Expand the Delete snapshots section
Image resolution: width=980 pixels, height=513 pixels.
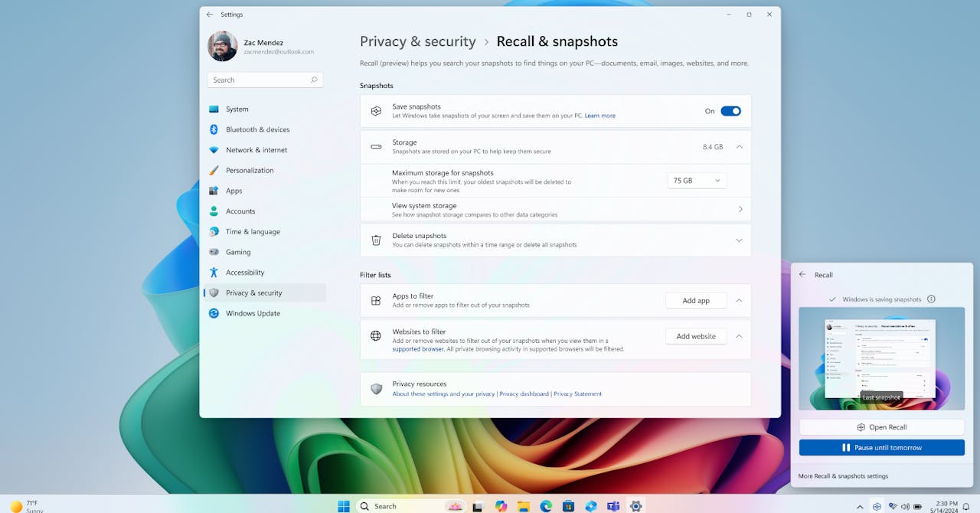739,240
